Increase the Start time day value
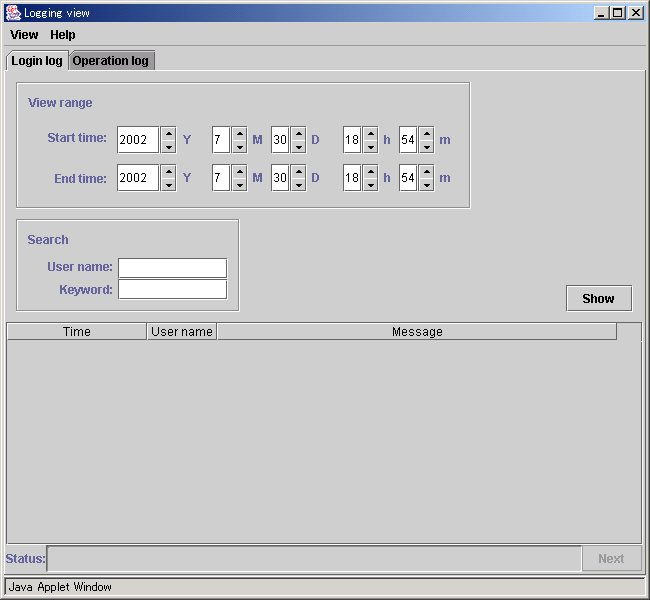 pos(298,134)
